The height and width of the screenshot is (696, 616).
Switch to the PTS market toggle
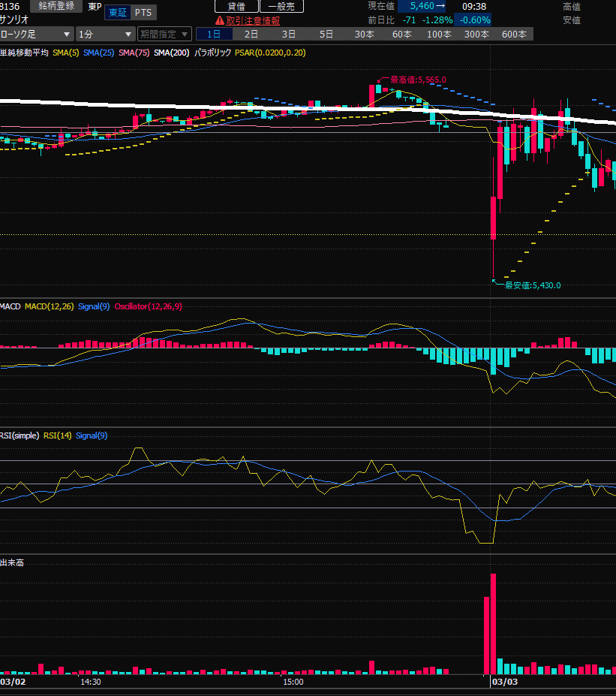(143, 13)
